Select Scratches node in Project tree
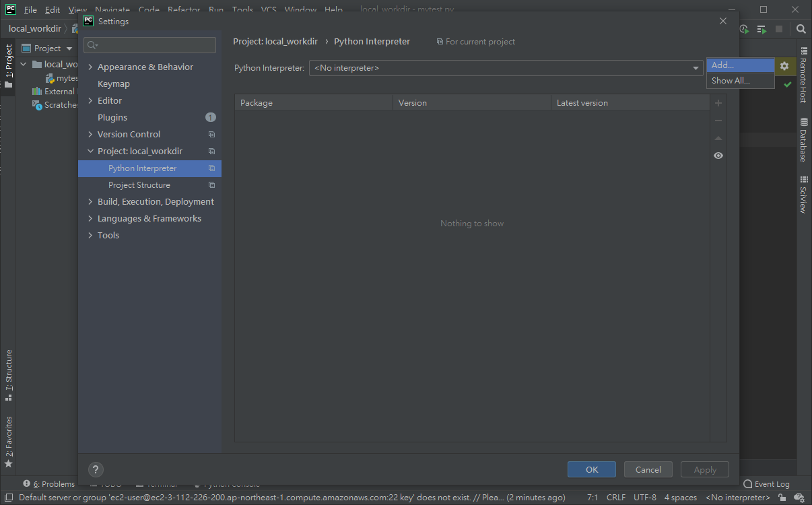This screenshot has height=505, width=812. point(55,105)
